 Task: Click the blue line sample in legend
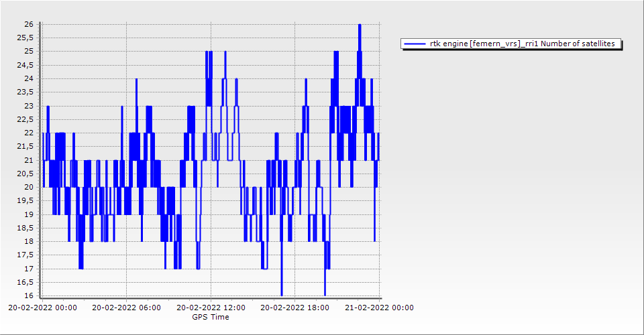[415, 44]
